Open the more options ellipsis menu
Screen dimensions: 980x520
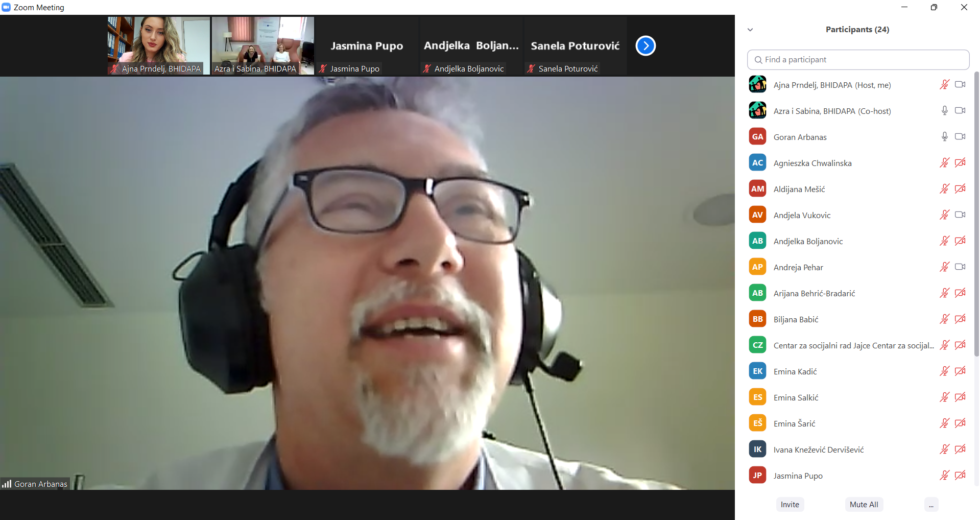tap(931, 505)
